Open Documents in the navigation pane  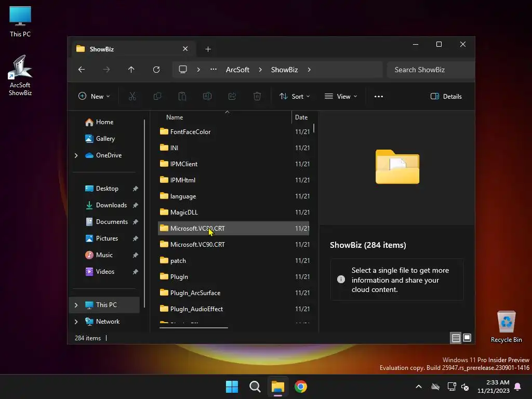tap(112, 222)
